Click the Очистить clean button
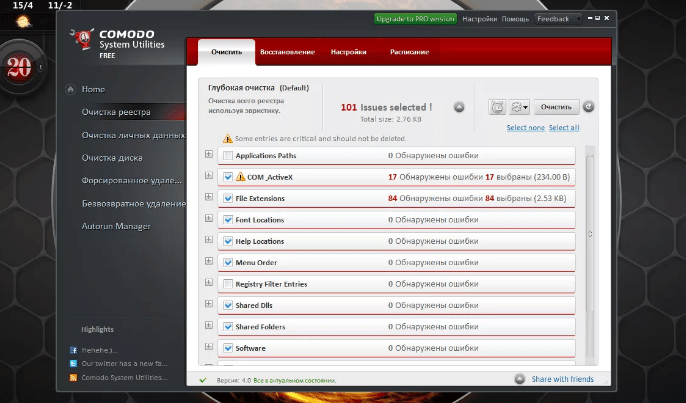The height and width of the screenshot is (403, 686). 556,107
